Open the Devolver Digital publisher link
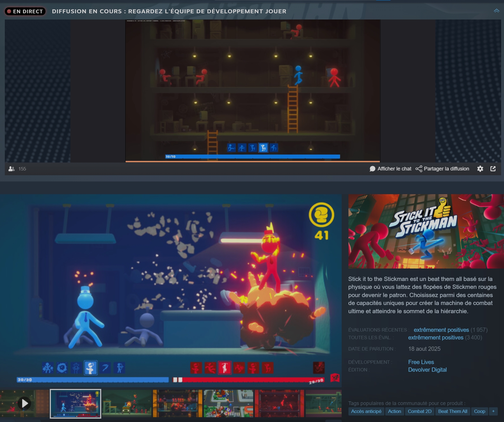This screenshot has width=504, height=422. point(427,370)
